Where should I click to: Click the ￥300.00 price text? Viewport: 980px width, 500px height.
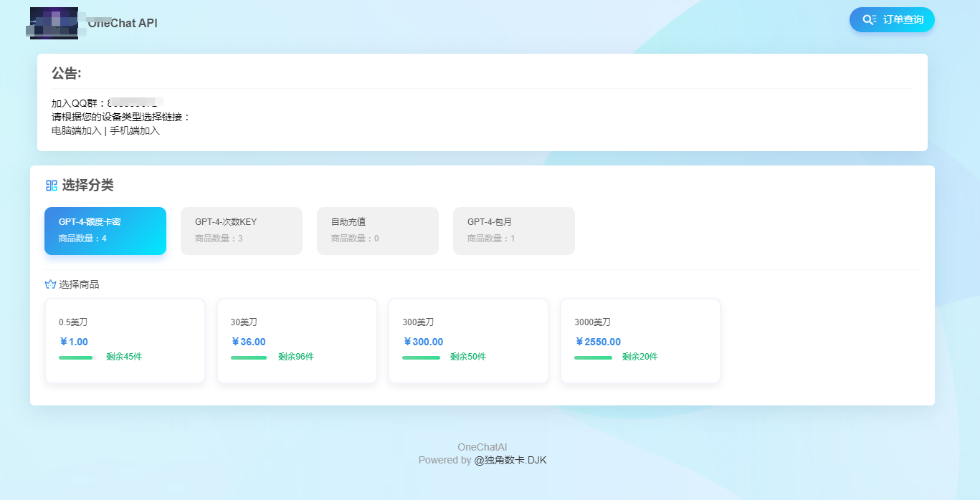(x=423, y=342)
